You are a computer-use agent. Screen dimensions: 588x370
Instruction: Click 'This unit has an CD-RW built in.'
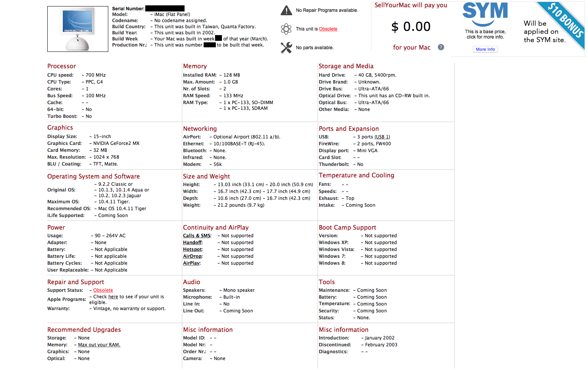click(394, 96)
